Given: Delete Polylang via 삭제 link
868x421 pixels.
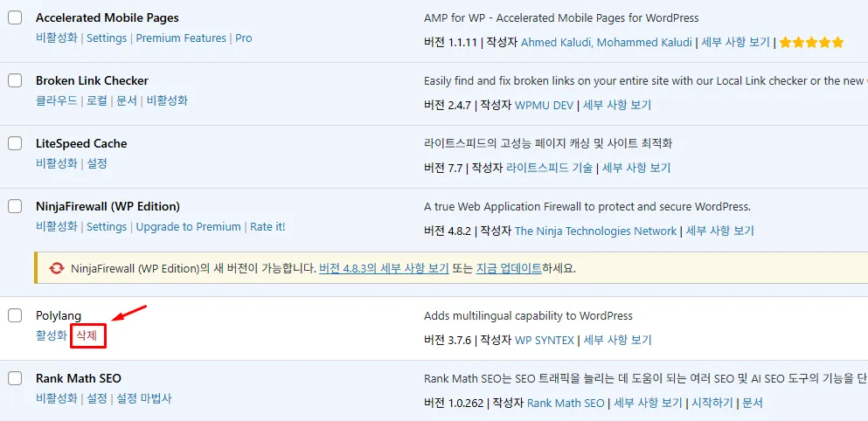Looking at the screenshot, I should (88, 336).
